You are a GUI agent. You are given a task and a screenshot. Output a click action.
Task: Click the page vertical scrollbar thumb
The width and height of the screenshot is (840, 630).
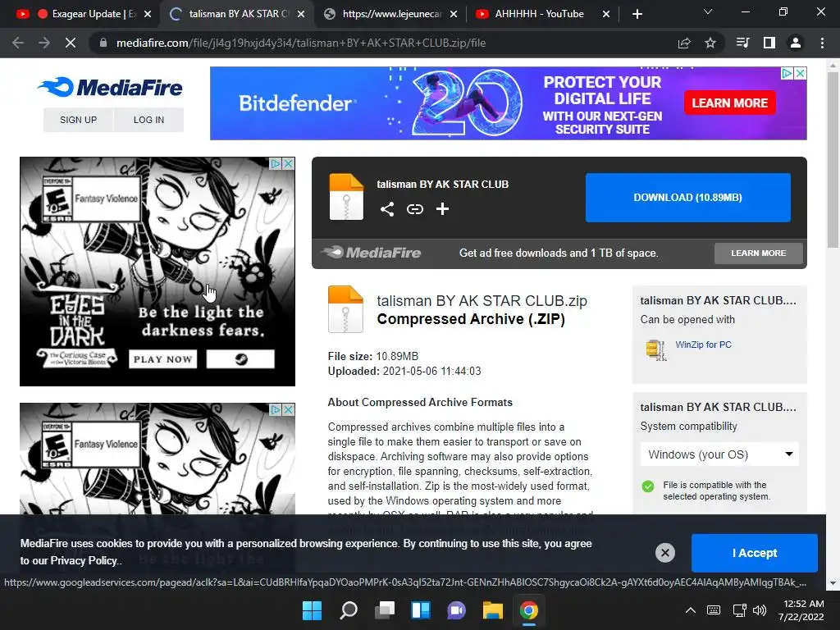click(833, 160)
